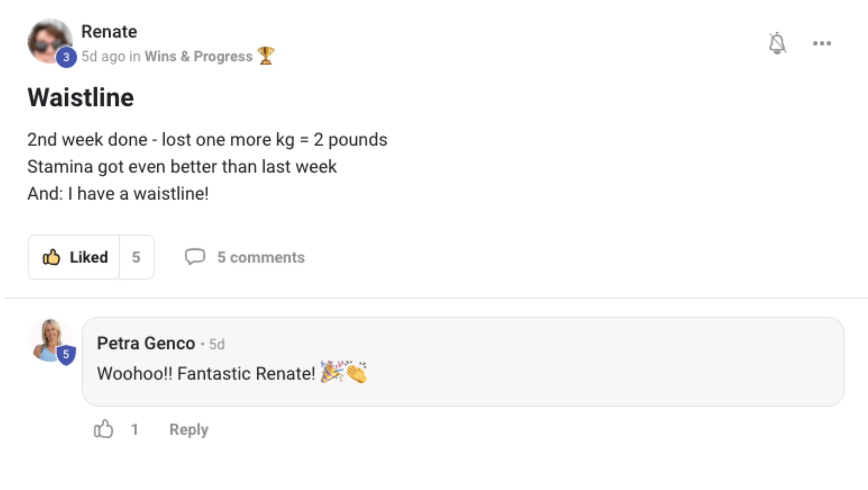This screenshot has width=868, height=490.
Task: Click the 5d comment timestamp
Action: (217, 344)
